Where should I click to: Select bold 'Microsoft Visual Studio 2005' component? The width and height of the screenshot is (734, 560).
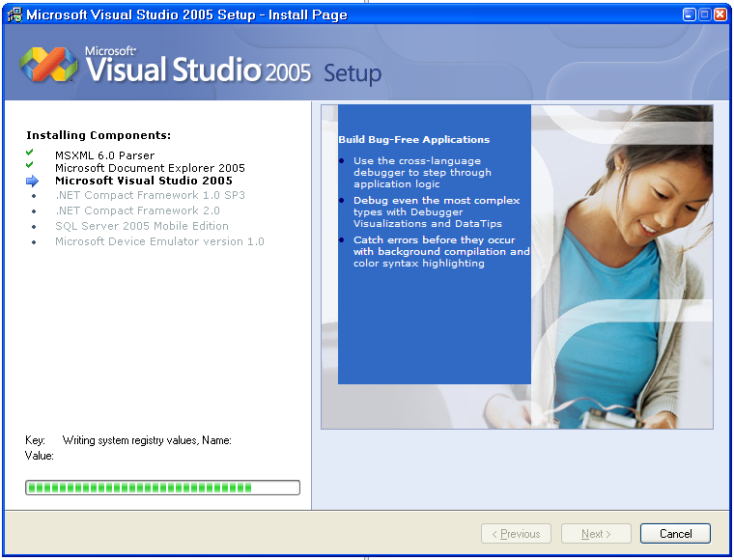click(x=144, y=181)
